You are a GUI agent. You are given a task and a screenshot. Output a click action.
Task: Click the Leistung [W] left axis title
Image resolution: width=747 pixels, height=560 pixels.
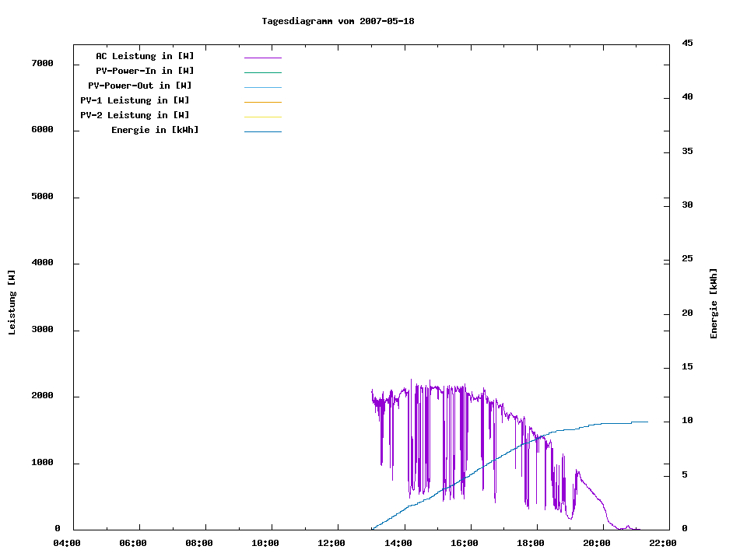(x=12, y=303)
